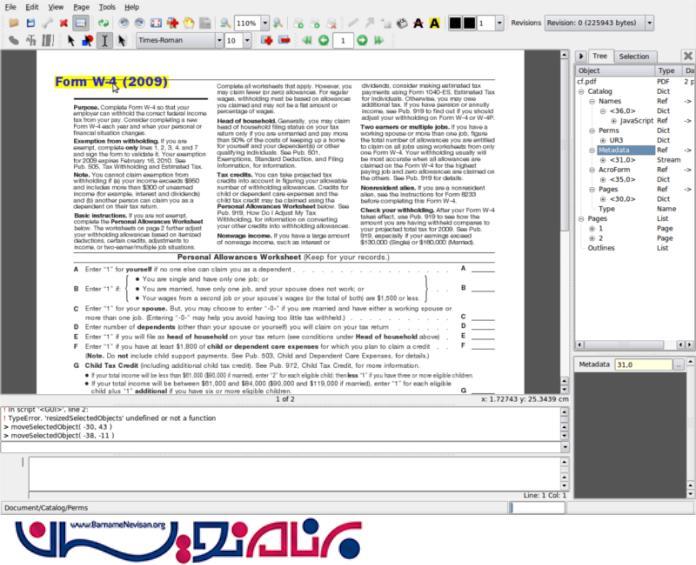Open the Times-Roman font dropdown

(x=216, y=40)
